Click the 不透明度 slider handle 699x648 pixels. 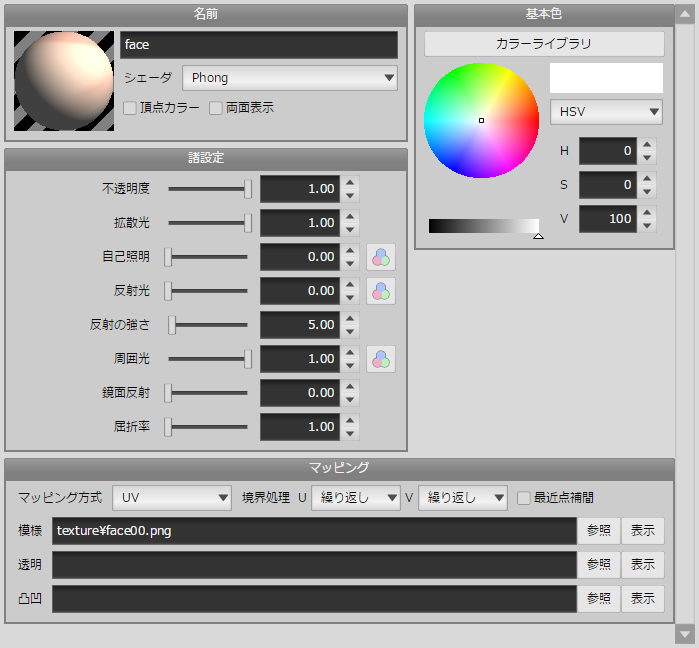tap(248, 189)
